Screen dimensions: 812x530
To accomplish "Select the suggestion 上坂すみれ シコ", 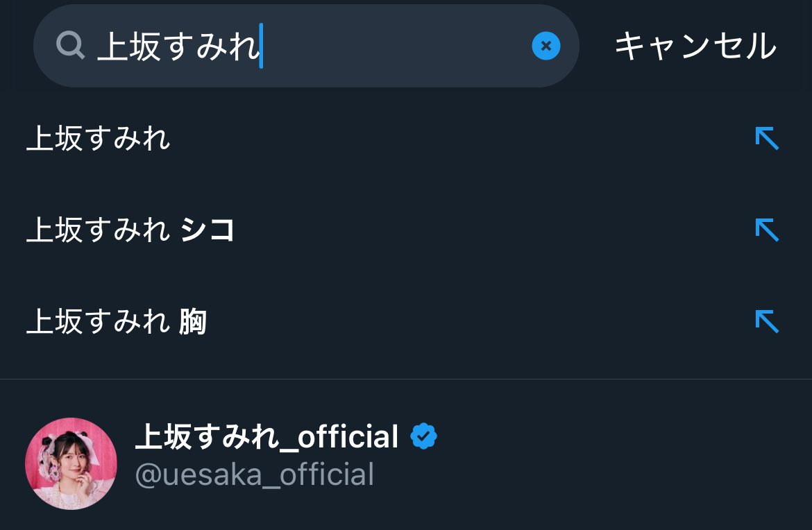I will click(130, 230).
